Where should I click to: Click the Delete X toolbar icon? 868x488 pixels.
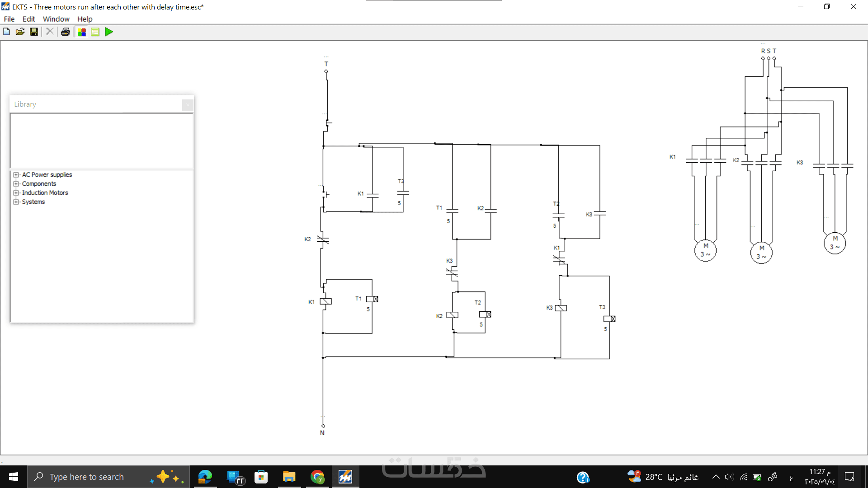pos(50,32)
